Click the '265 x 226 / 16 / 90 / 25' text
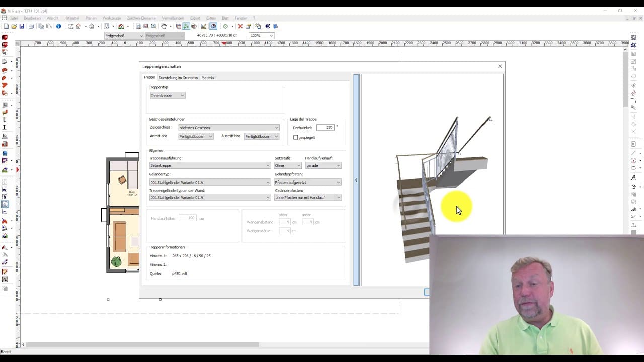 (191, 256)
